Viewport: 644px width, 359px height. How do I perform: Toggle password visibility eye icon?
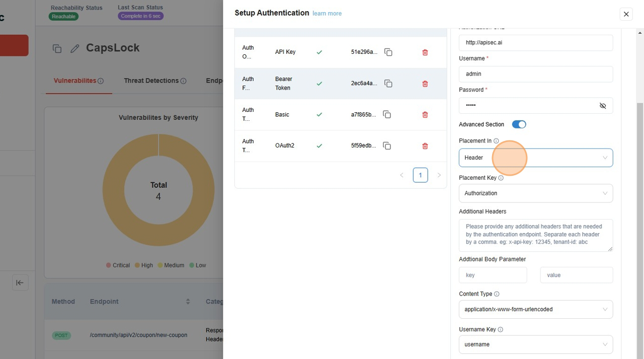pyautogui.click(x=602, y=106)
